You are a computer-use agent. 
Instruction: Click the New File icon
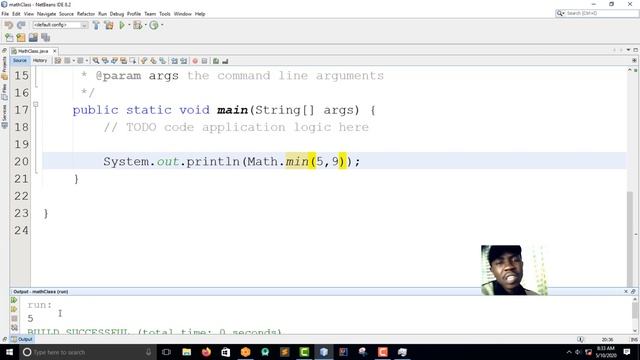click(9, 38)
